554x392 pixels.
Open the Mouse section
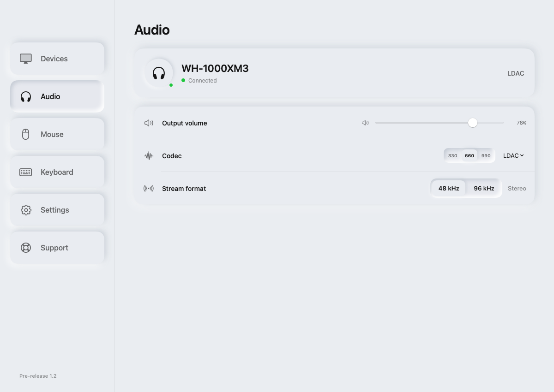[57, 134]
